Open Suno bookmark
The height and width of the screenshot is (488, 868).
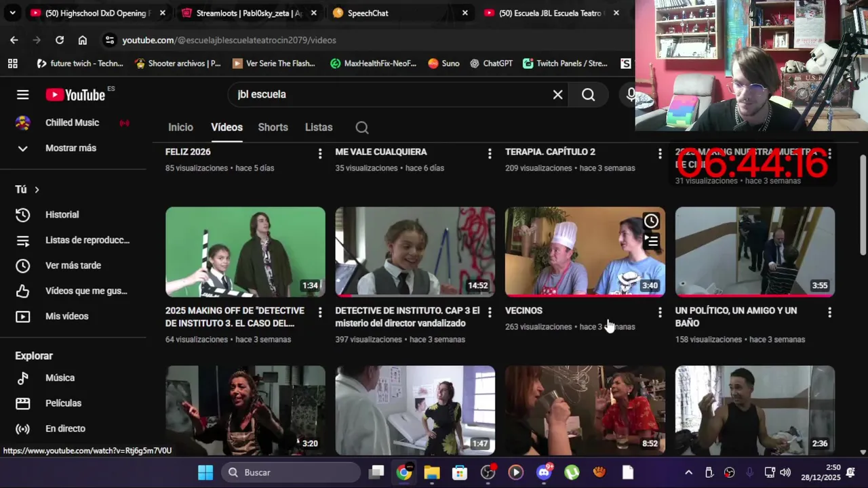[444, 63]
